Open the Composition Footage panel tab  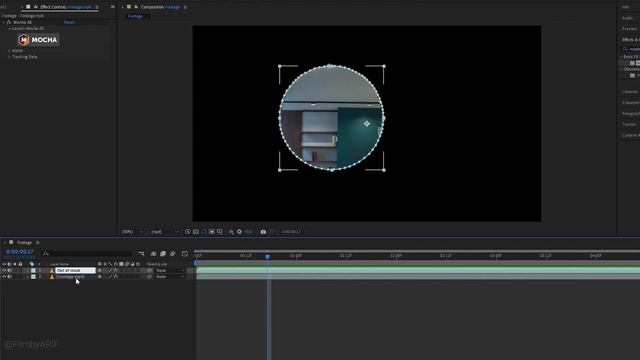pos(160,7)
